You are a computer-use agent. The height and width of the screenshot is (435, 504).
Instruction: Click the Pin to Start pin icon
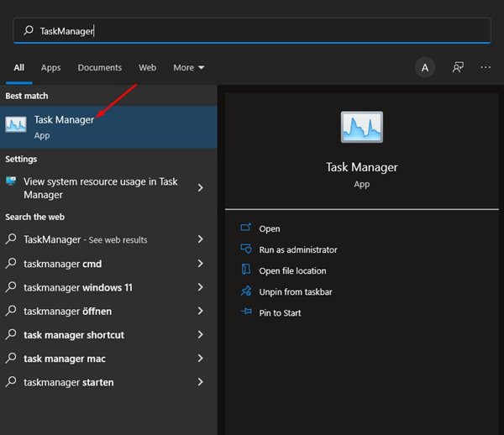[246, 312]
